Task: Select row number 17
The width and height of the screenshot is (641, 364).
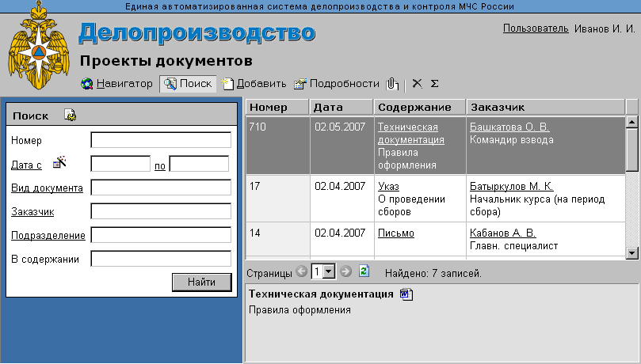Action: point(254,187)
